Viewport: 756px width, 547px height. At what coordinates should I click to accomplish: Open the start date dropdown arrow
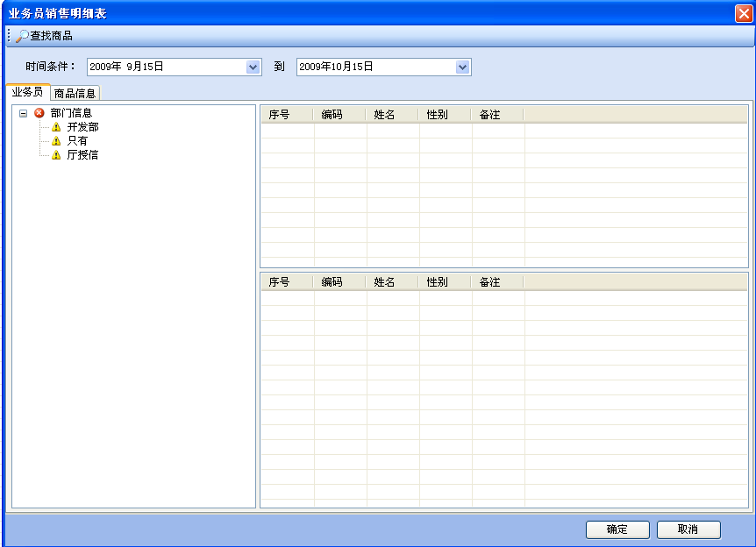(x=253, y=67)
